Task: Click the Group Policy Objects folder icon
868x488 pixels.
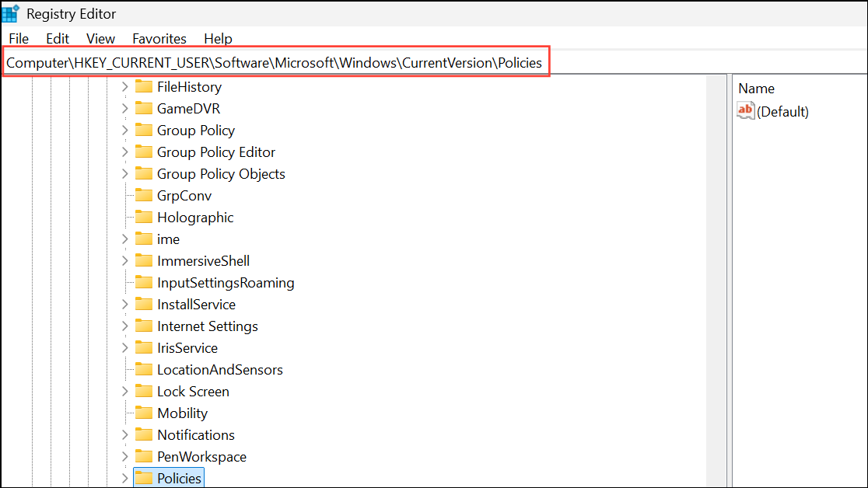Action: 144,173
